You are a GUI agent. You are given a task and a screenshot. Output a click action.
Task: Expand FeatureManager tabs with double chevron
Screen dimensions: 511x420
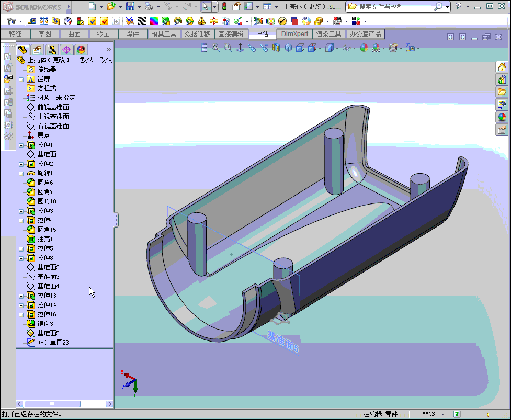tap(108, 50)
